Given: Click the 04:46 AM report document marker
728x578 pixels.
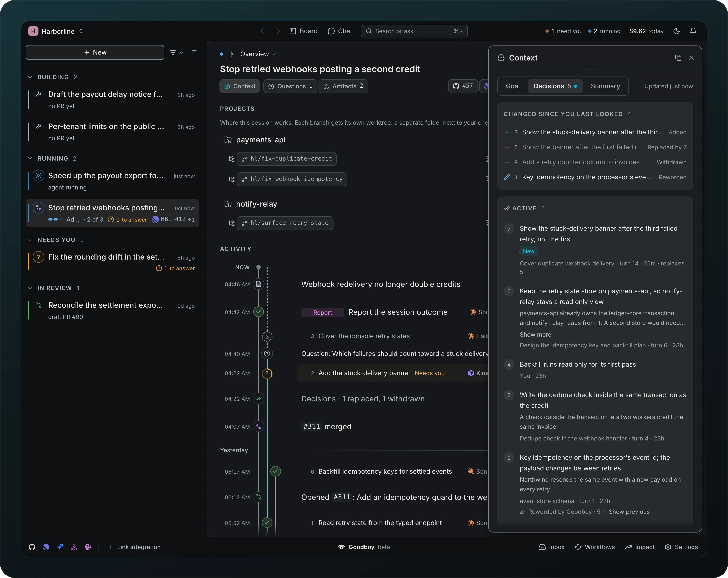Looking at the screenshot, I should (259, 284).
